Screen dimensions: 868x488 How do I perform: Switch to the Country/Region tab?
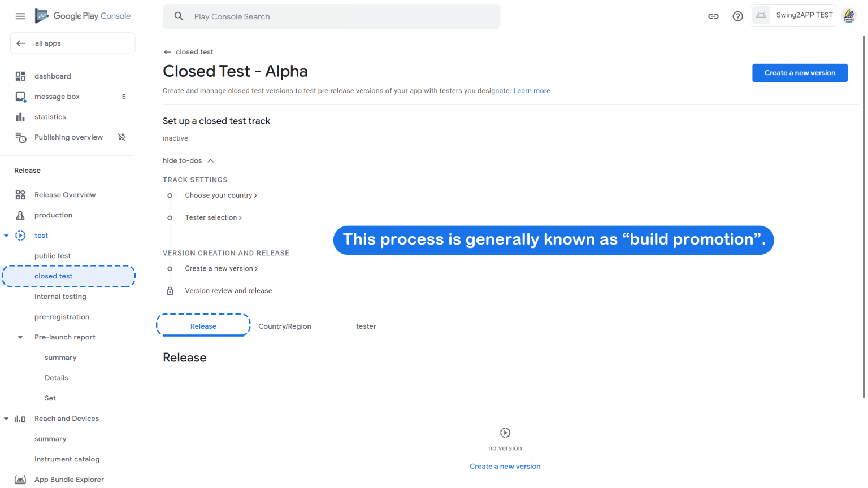pos(284,326)
